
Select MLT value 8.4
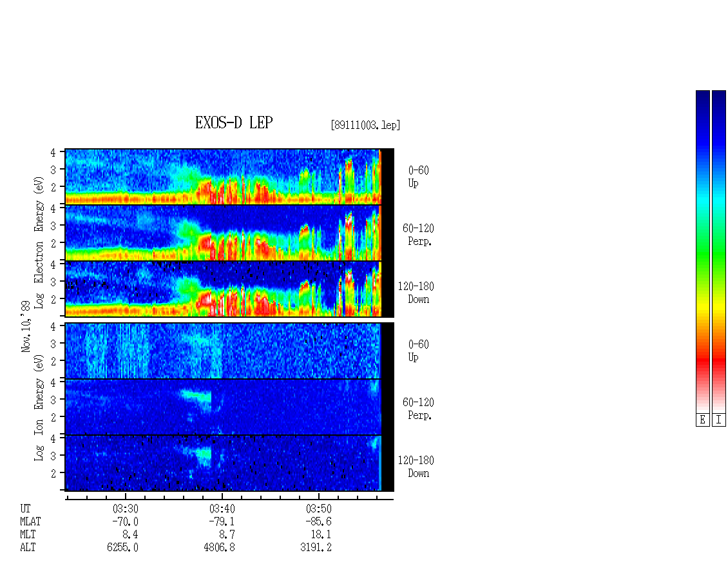(131, 535)
